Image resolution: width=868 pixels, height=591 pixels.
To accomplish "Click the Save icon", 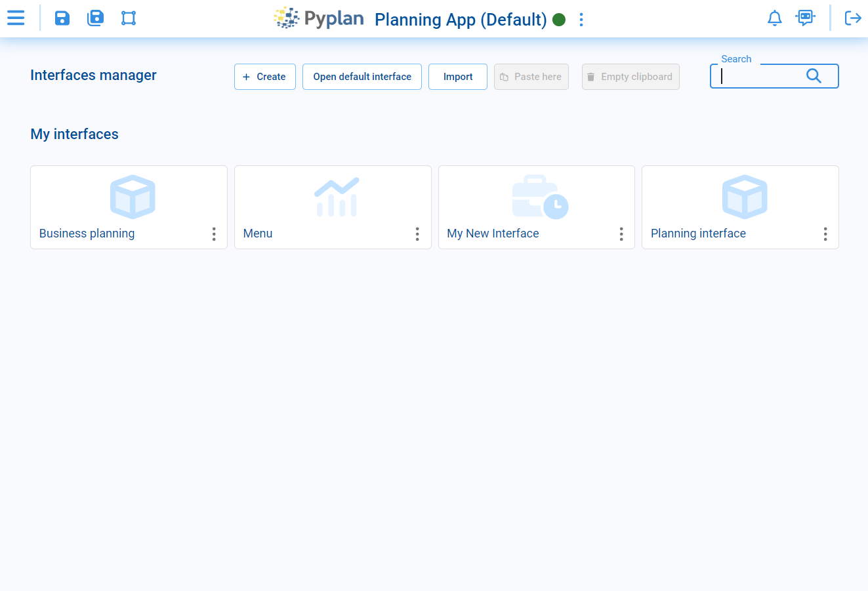I will coord(62,18).
